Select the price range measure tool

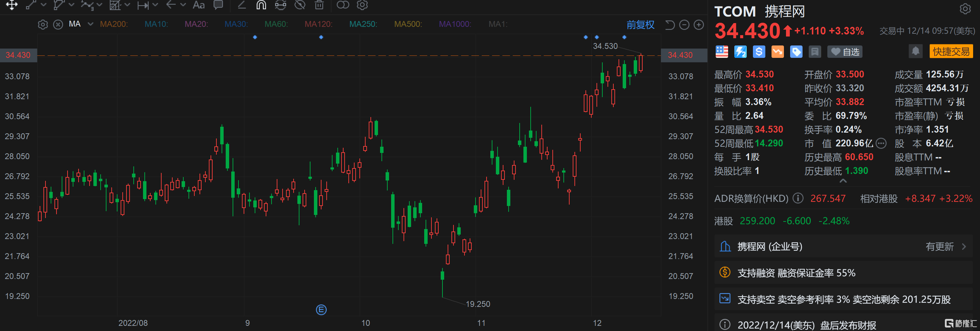tap(143, 4)
